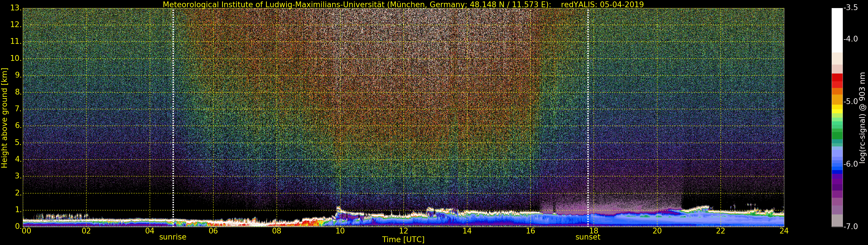
Task: Click the height-axis tick label '11.'
Action: (x=16, y=42)
